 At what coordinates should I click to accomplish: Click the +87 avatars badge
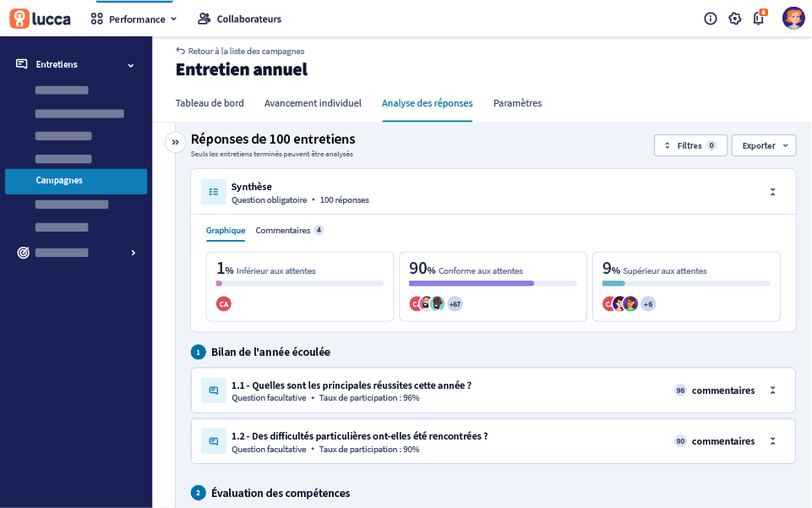coord(455,304)
